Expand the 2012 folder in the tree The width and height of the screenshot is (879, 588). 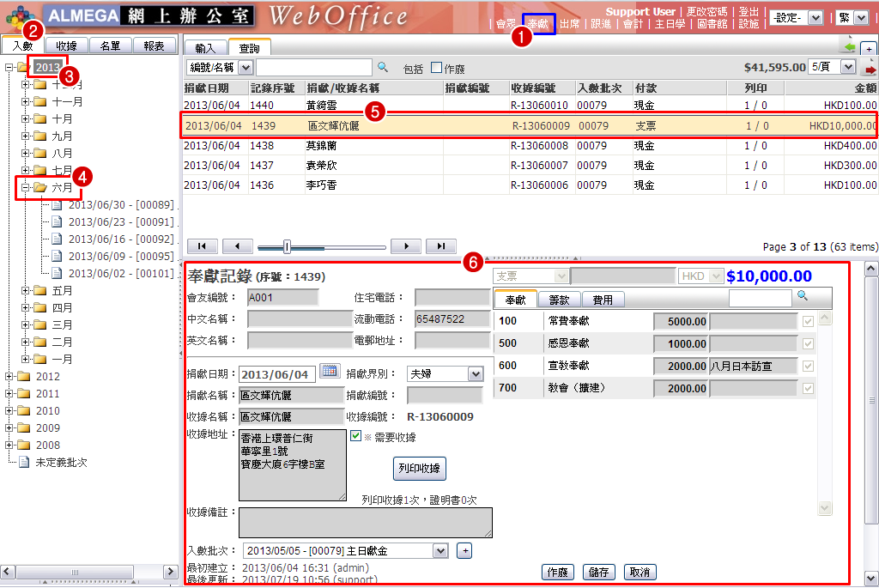9,376
